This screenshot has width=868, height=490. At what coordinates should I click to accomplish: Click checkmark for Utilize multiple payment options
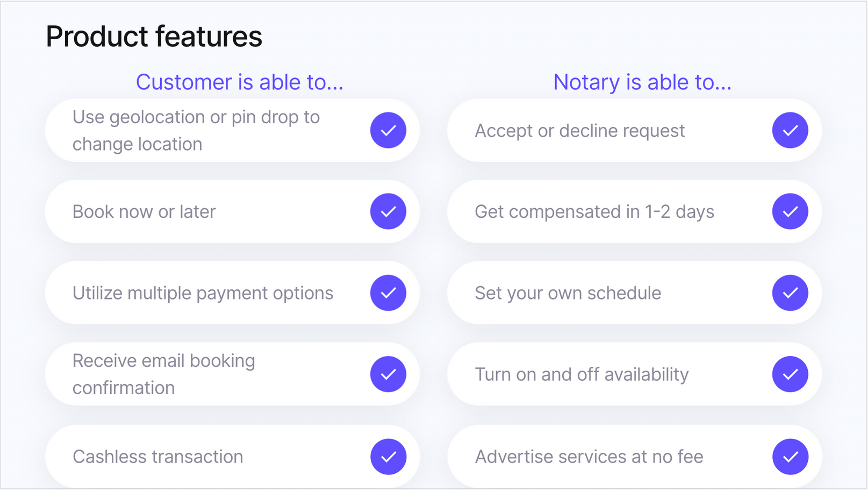click(x=388, y=293)
